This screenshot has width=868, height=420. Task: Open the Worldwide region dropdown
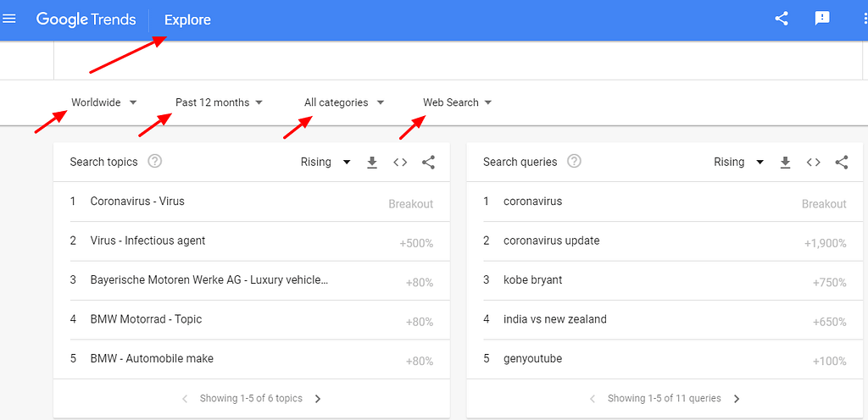point(103,102)
